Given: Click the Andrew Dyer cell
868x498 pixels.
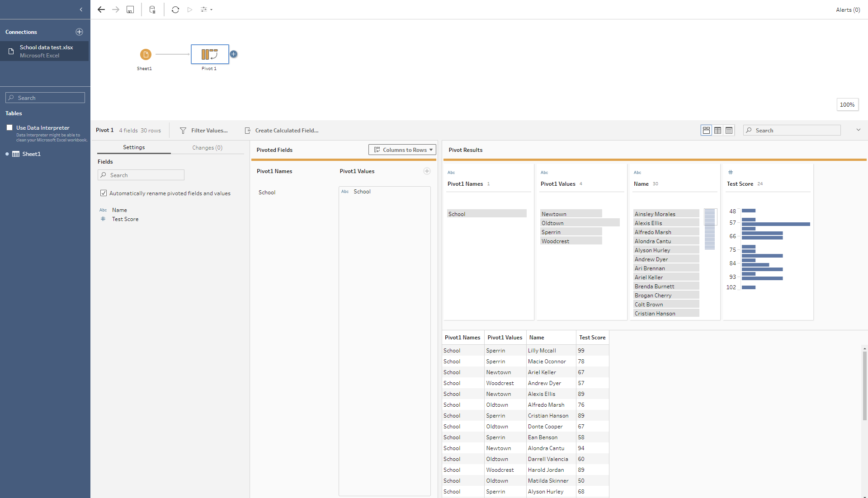Looking at the screenshot, I should click(551, 383).
